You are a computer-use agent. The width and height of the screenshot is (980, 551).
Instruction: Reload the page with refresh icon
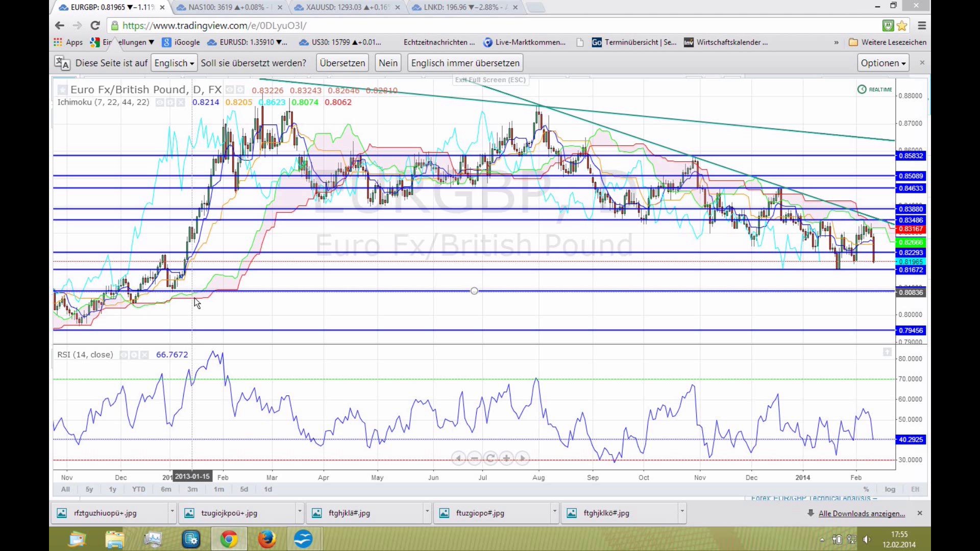95,26
